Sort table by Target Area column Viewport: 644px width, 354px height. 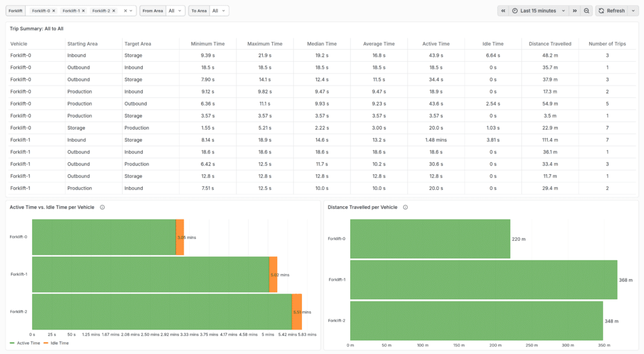[138, 44]
